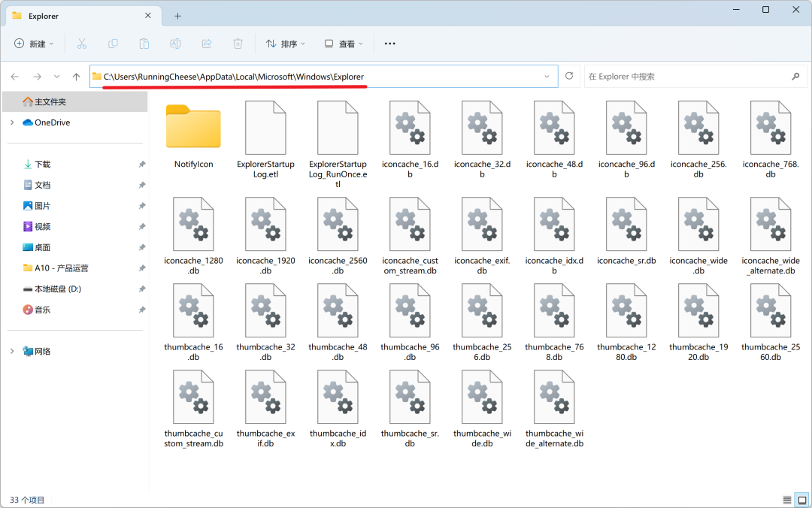The height and width of the screenshot is (508, 812).
Task: Go forward with the right arrow
Action: (x=38, y=77)
